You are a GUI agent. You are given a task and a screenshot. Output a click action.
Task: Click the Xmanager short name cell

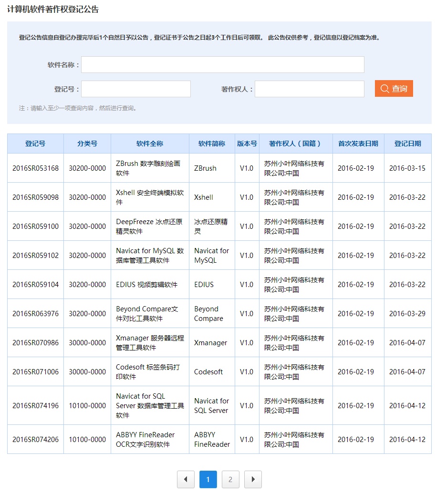click(x=212, y=343)
